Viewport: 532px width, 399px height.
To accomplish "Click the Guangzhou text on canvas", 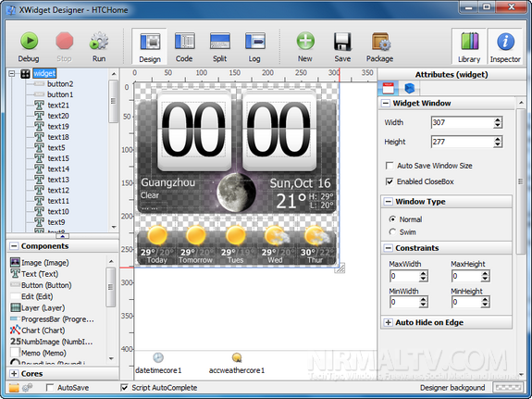I will click(168, 182).
